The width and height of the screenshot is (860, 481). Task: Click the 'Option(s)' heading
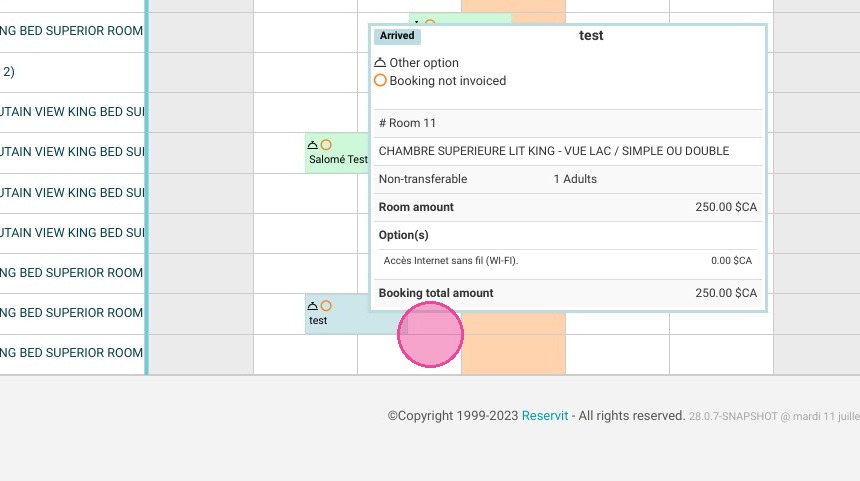point(404,235)
